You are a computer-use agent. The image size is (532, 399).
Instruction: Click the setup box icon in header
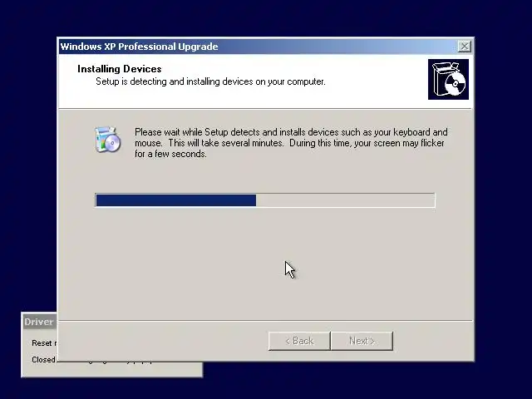tap(448, 80)
